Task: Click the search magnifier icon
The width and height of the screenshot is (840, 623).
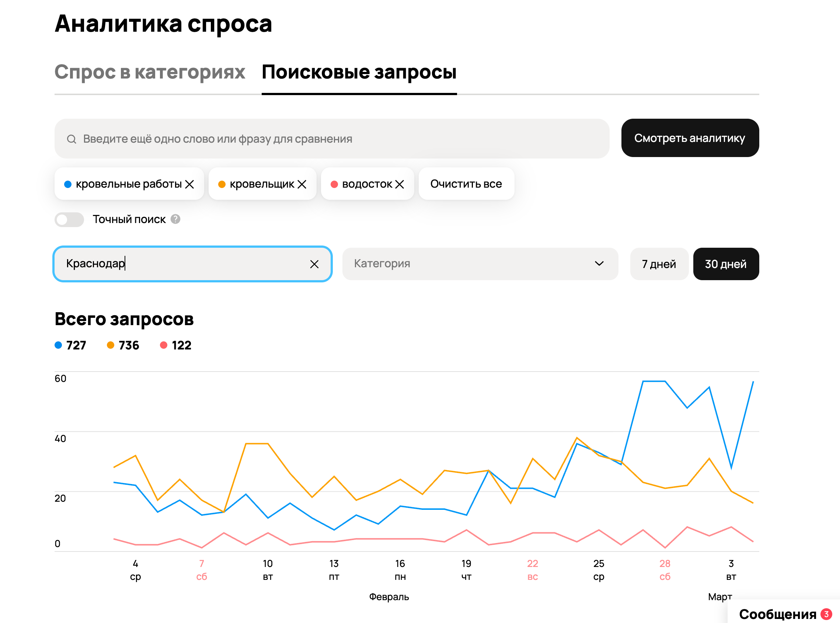Action: click(x=71, y=139)
